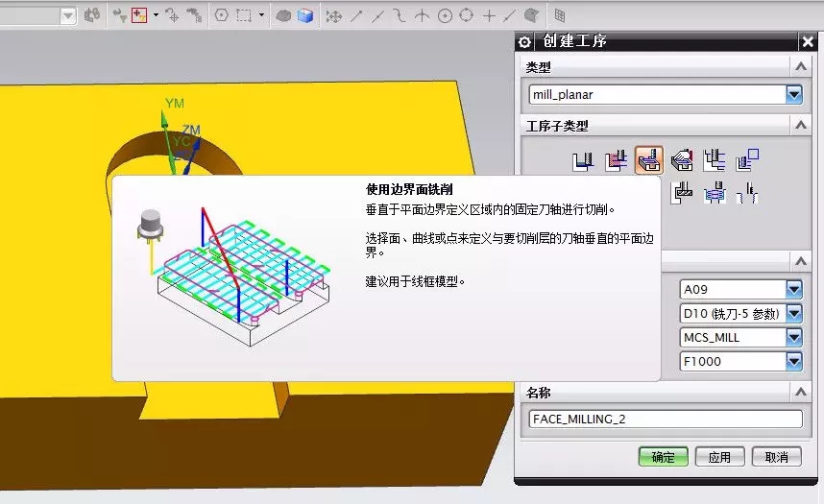Screen dimensions: 824x504
Task: Toggle the enable snap point icon
Action: 333,16
